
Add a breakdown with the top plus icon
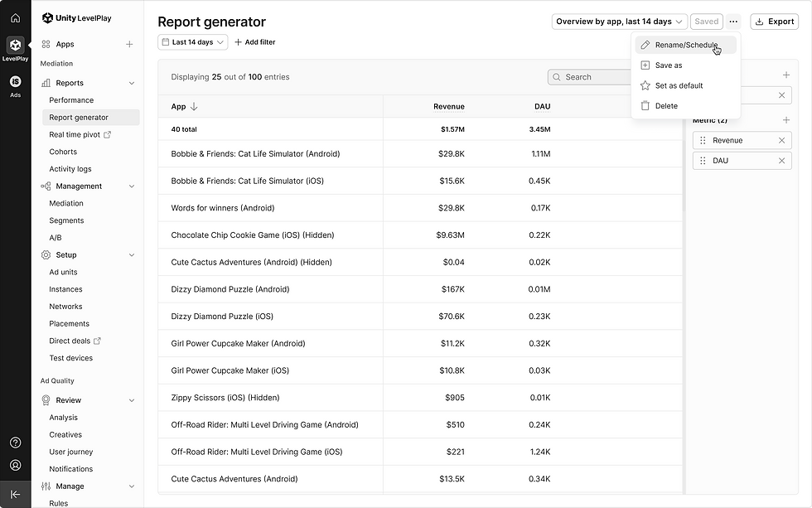786,75
